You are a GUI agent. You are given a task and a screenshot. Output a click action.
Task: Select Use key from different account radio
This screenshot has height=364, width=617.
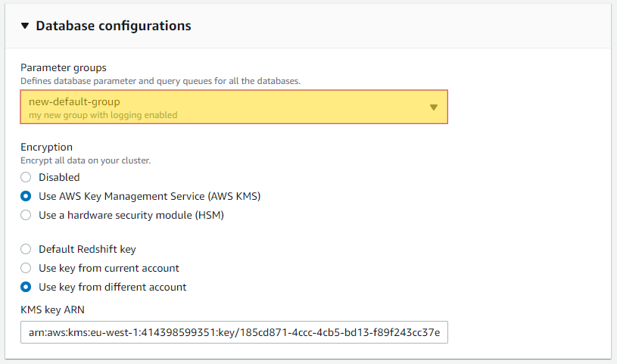[26, 288]
